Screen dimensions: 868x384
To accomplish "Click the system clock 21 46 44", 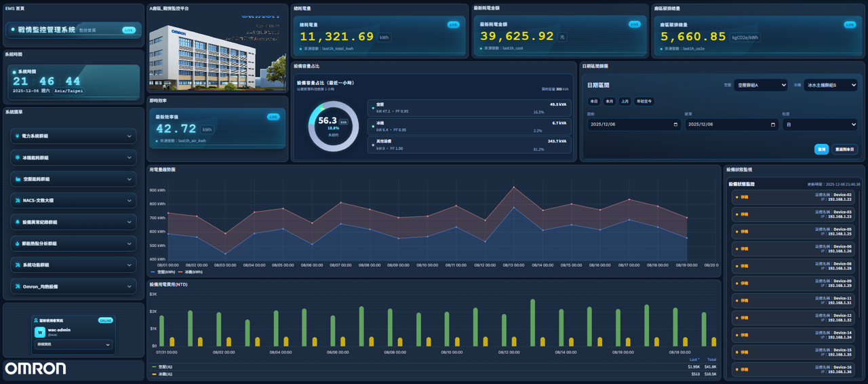I will tap(47, 81).
